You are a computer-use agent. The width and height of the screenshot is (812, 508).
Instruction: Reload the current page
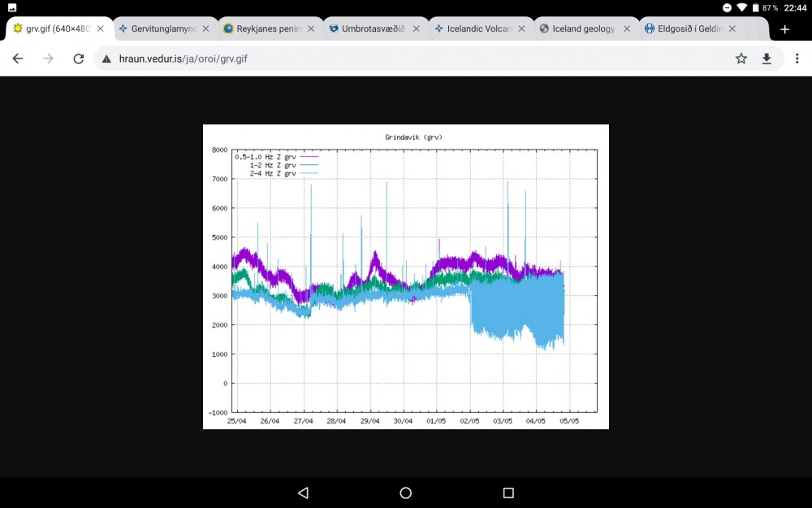77,58
